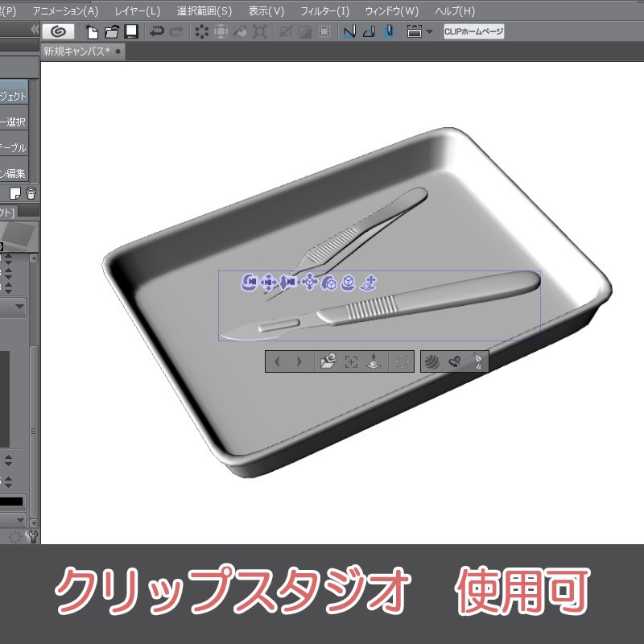644x644 pixels.
Task: Toggle snap to special ruler
Action: [369, 32]
